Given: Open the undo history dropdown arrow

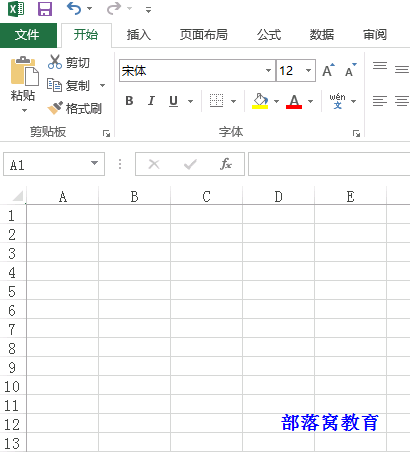Looking at the screenshot, I should coord(89,9).
